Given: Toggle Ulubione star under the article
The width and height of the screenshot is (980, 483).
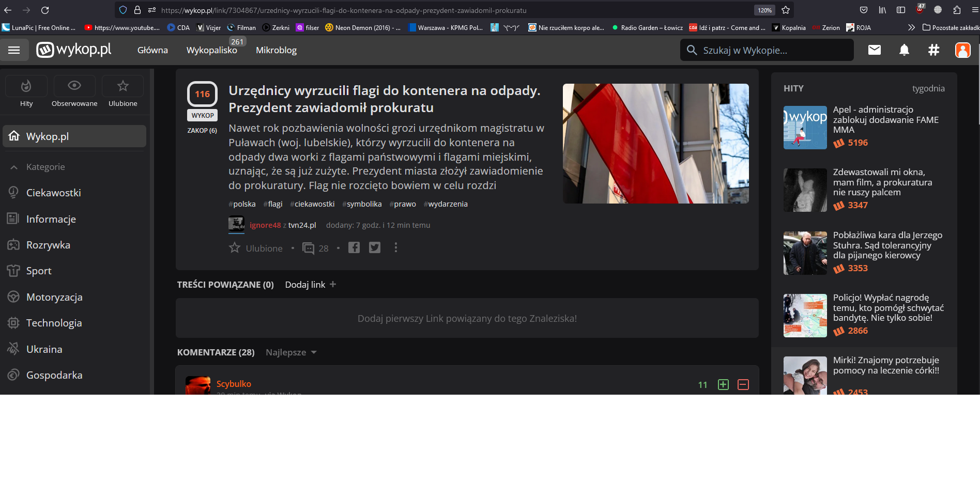Looking at the screenshot, I should [x=235, y=248].
